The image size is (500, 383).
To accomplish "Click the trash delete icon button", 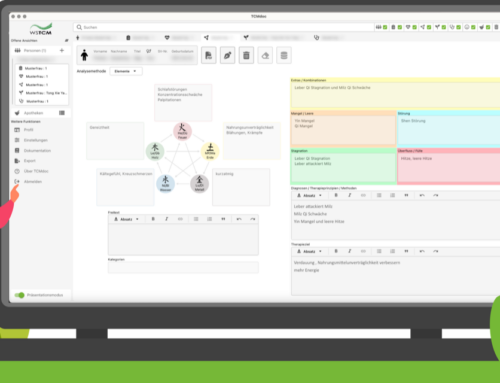I will click(x=246, y=55).
